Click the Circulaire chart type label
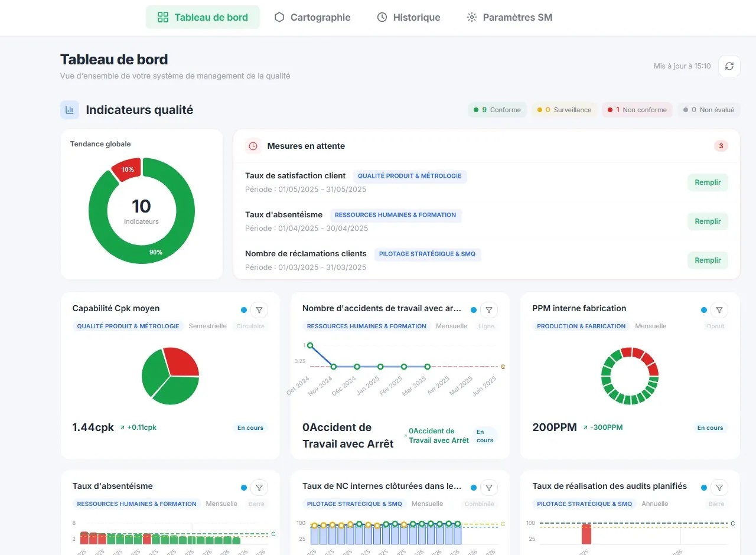The width and height of the screenshot is (756, 555). [250, 326]
